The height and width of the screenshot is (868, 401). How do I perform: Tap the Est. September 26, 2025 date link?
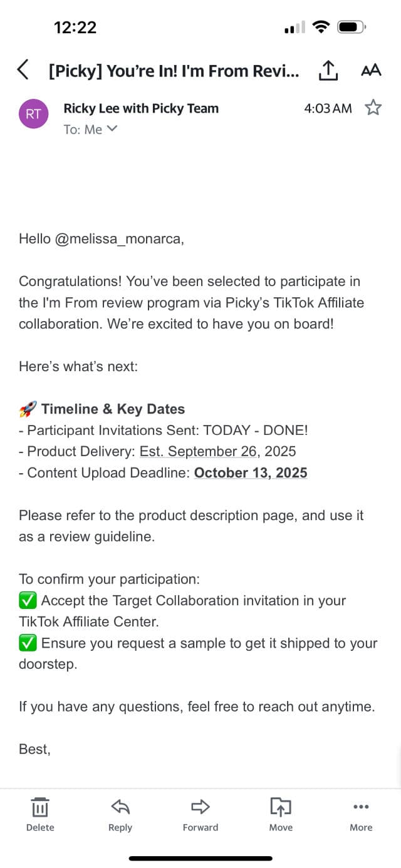(217, 451)
